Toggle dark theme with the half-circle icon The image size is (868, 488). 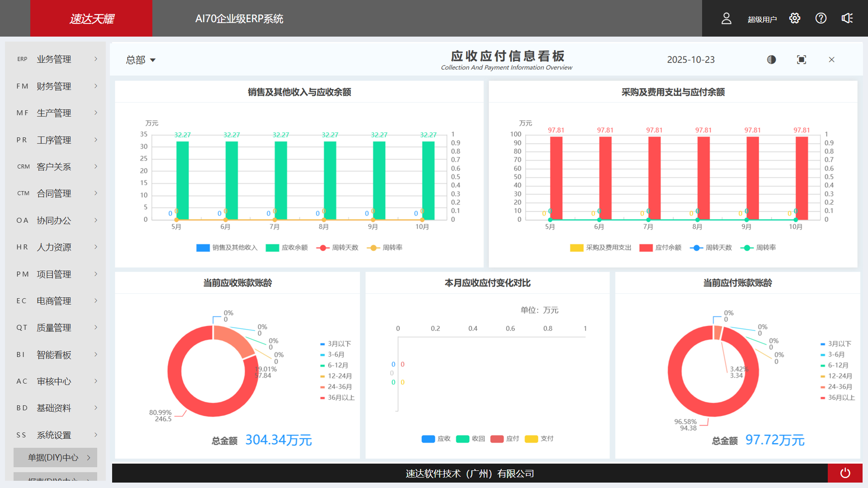pyautogui.click(x=771, y=59)
